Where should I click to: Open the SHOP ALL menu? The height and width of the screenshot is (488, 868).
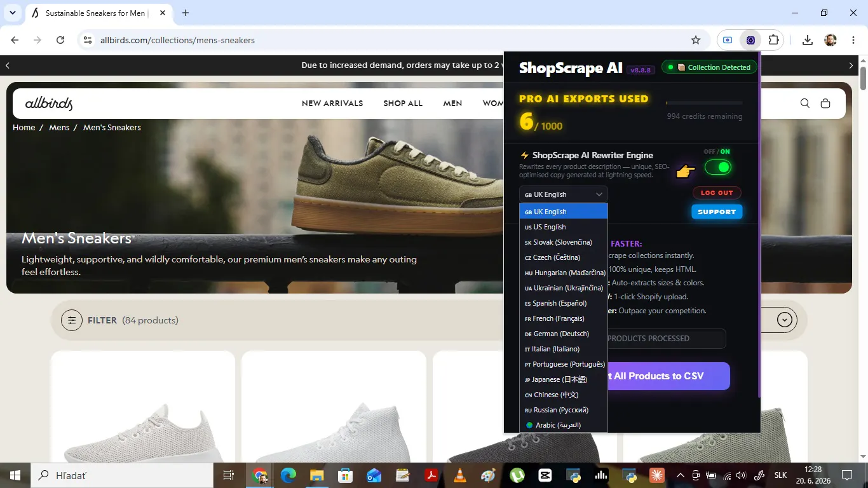click(403, 104)
